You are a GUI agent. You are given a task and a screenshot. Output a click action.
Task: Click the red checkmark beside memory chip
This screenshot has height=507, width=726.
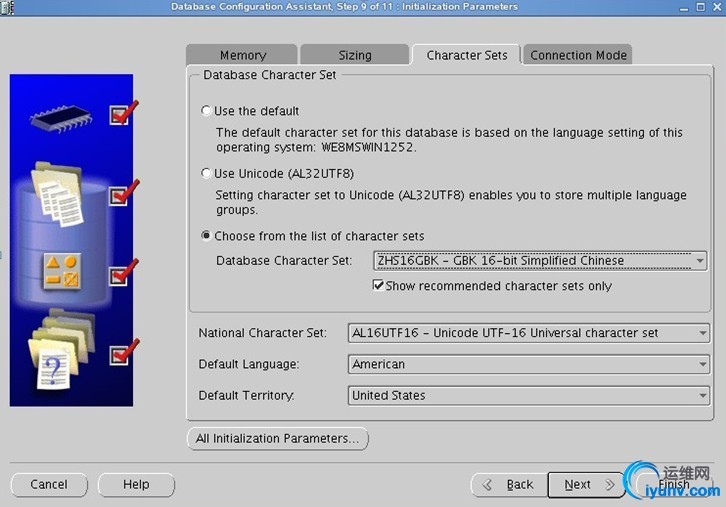coord(122,114)
